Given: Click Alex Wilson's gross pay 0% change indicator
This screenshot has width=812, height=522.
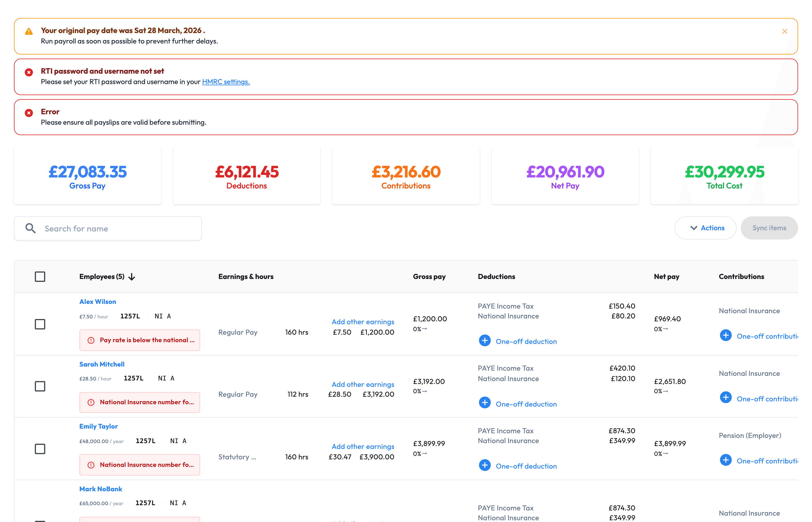Looking at the screenshot, I should pos(420,329).
